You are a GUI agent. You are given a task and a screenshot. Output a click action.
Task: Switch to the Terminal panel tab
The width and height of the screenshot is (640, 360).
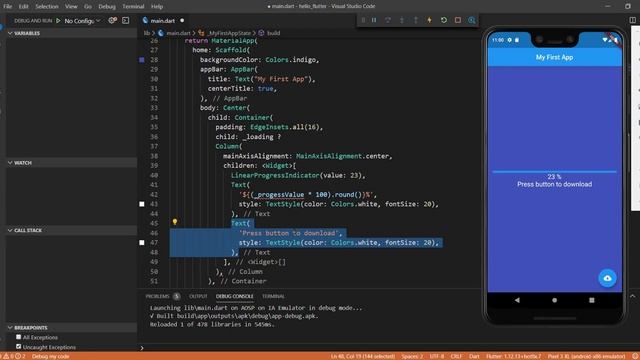(273, 296)
